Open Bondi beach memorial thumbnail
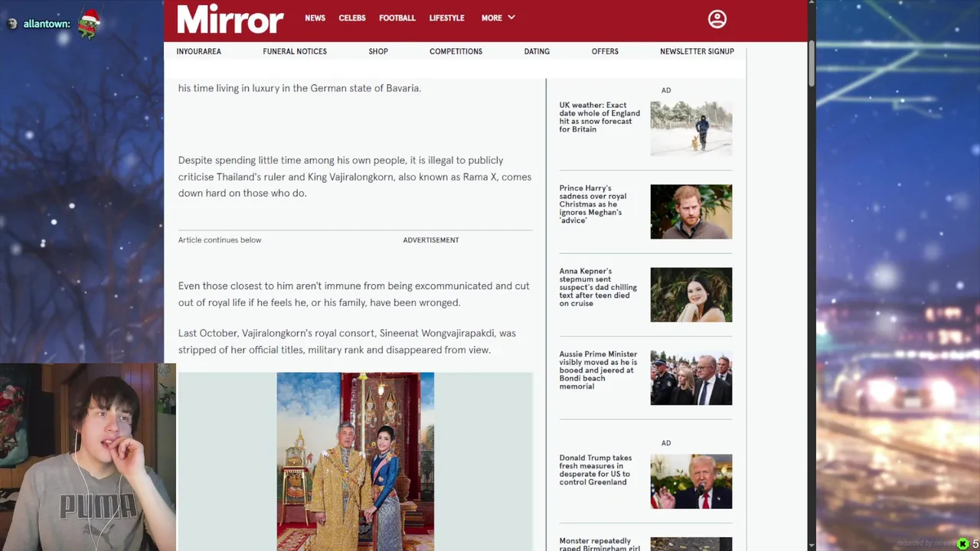Viewport: 980px width, 551px height. (691, 377)
